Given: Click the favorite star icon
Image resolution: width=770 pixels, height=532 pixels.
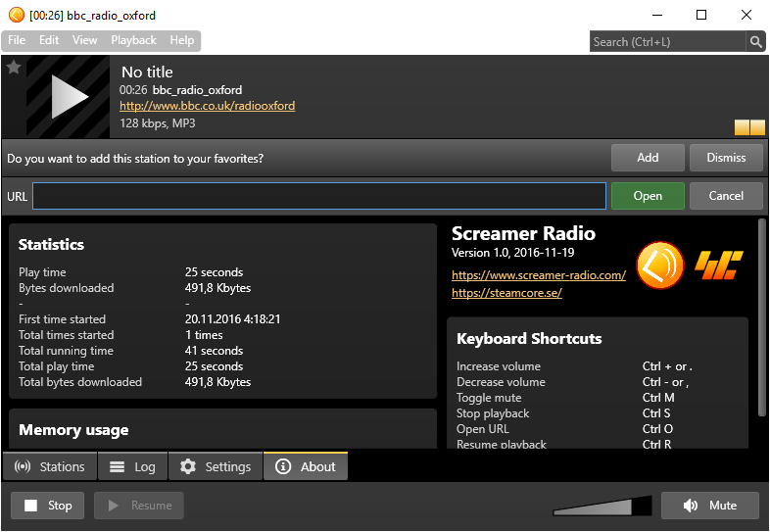Looking at the screenshot, I should [x=14, y=67].
